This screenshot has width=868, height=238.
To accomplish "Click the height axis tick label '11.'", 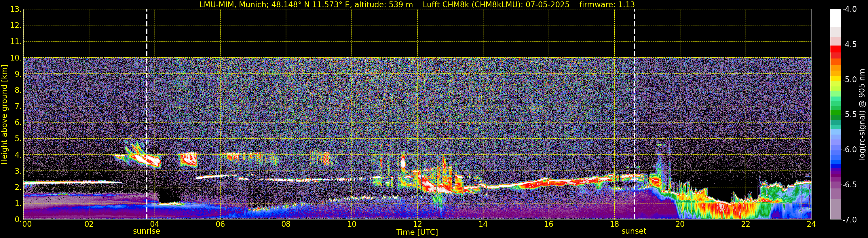I will 16,42.
